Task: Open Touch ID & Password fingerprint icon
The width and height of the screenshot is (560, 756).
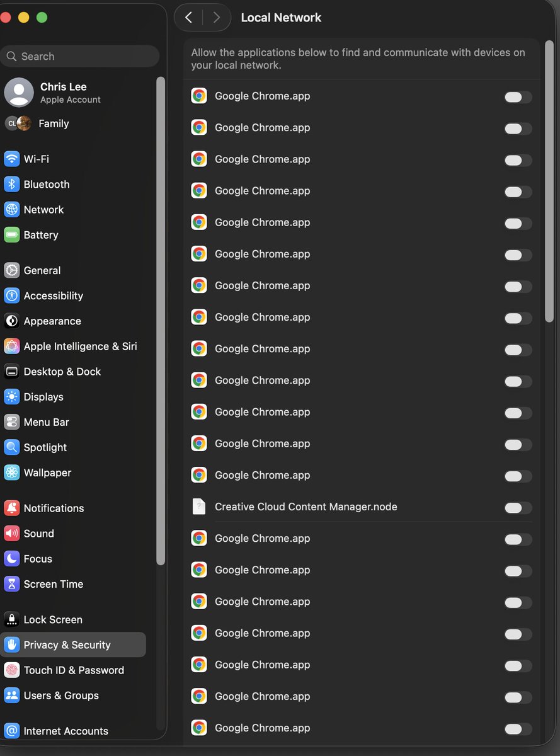Action: tap(12, 670)
